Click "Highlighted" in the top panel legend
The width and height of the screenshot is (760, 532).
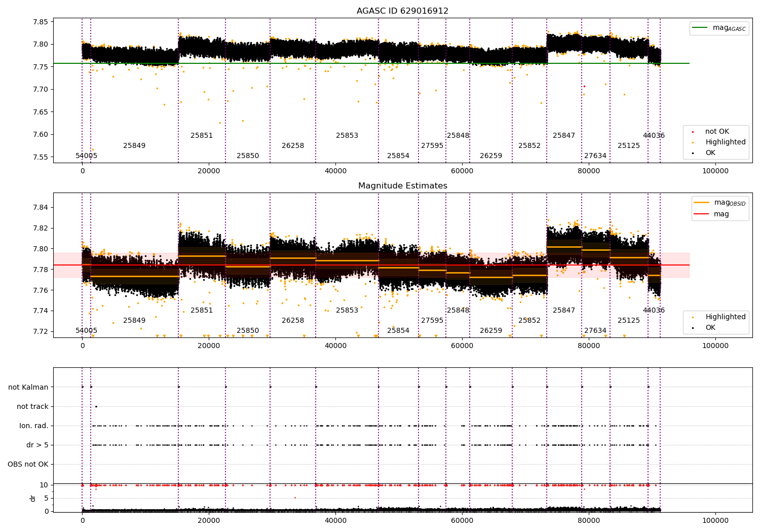click(x=725, y=142)
